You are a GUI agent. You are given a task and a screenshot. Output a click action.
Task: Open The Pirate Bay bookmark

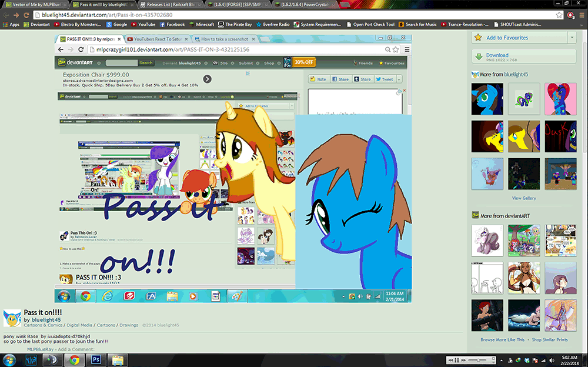(x=235, y=24)
